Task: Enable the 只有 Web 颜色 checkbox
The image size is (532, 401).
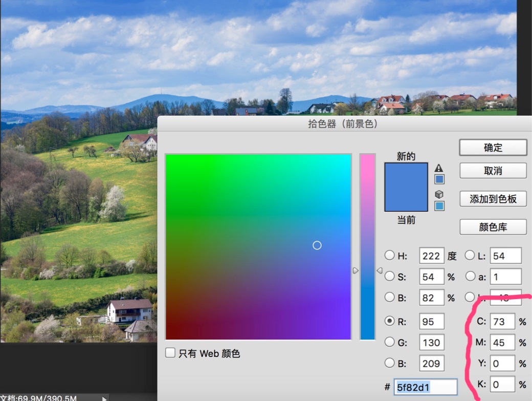Action: click(x=170, y=353)
